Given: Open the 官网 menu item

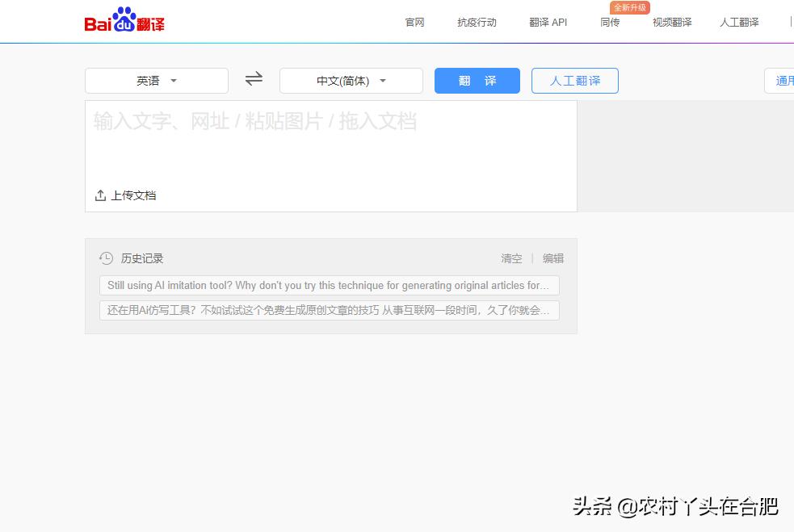Looking at the screenshot, I should click(x=414, y=23).
